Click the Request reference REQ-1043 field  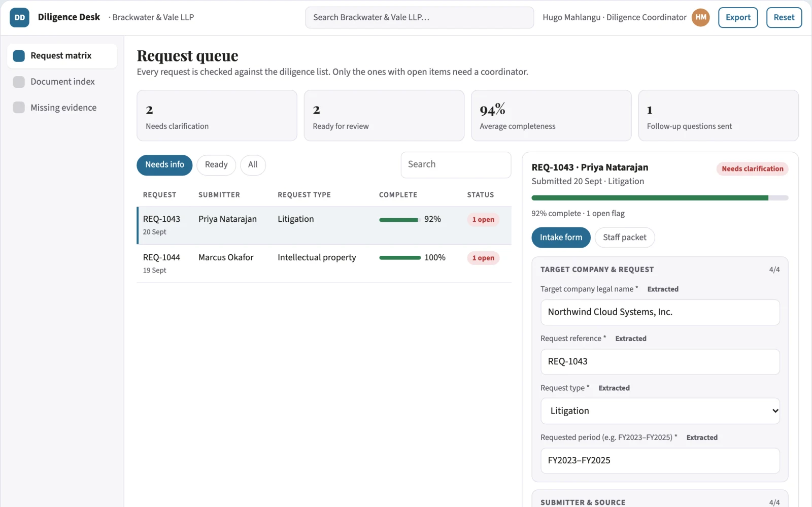[x=660, y=362]
